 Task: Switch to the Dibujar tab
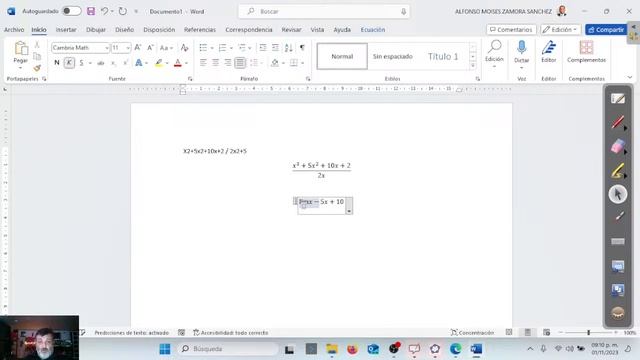point(96,30)
